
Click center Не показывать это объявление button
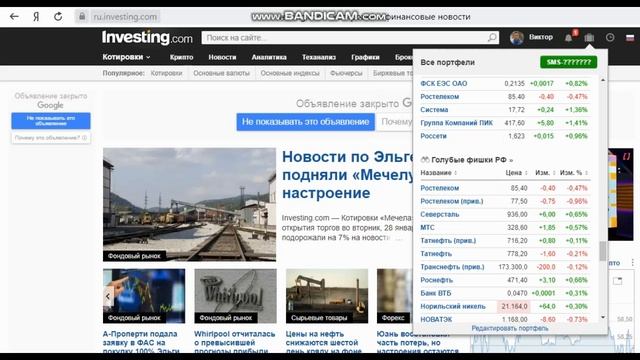[x=305, y=122]
